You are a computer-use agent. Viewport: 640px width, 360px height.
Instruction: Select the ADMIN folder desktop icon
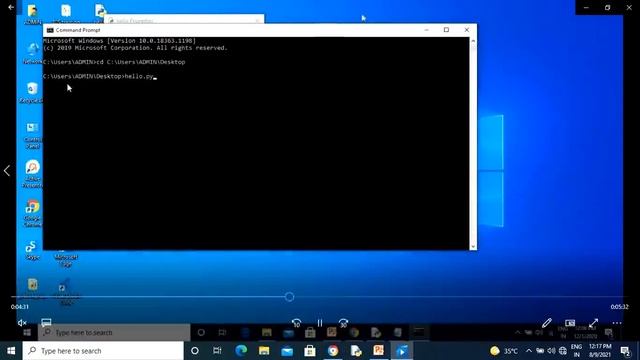[x=32, y=13]
